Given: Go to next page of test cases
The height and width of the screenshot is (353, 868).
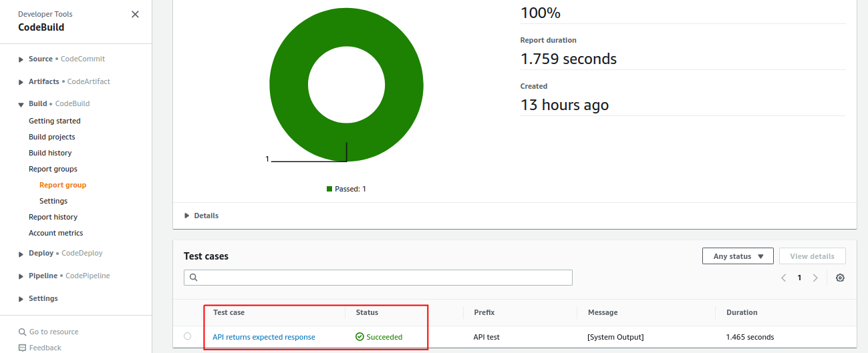Looking at the screenshot, I should (815, 278).
